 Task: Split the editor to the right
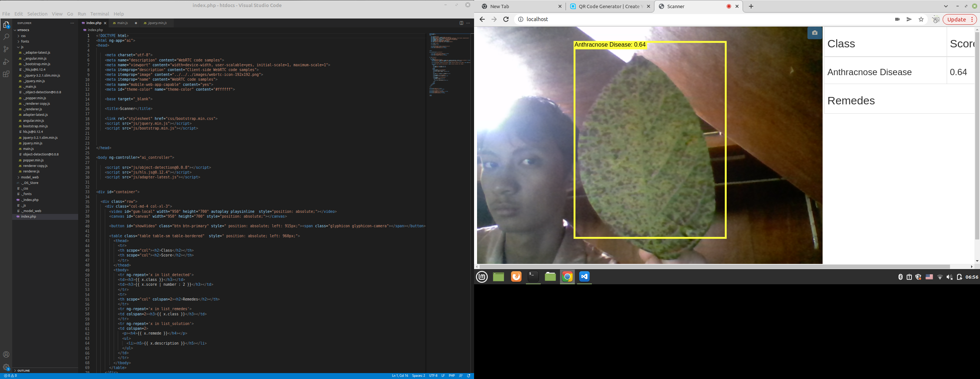461,23
